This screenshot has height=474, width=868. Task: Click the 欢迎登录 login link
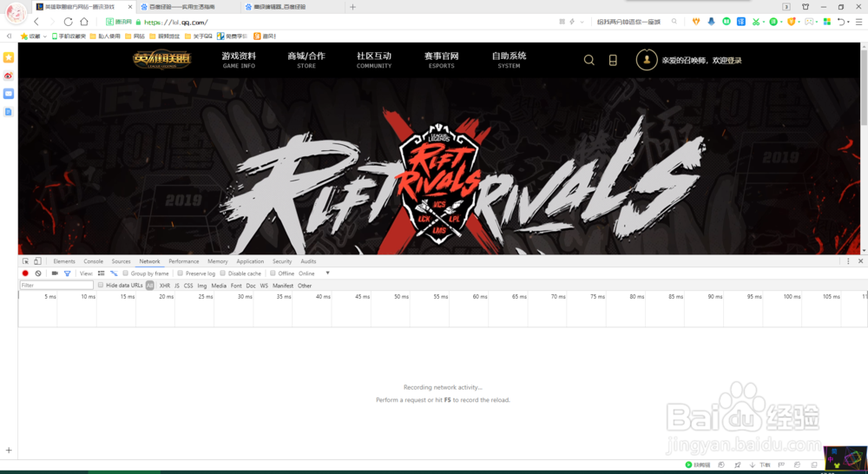click(x=727, y=61)
